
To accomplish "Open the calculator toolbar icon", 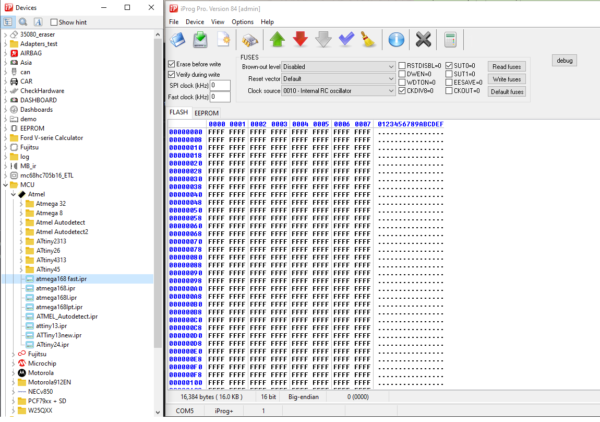I will coord(450,39).
